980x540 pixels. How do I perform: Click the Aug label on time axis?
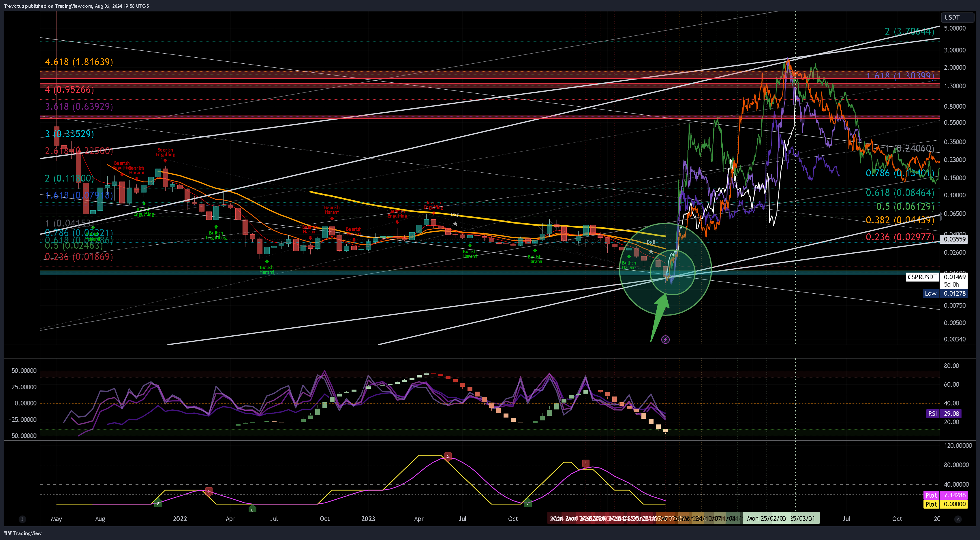point(100,519)
